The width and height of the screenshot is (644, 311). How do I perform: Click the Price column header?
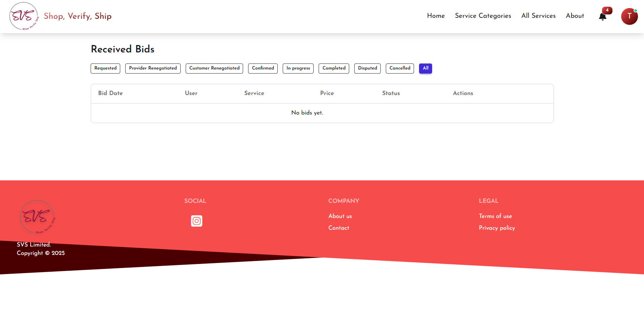pos(327,93)
